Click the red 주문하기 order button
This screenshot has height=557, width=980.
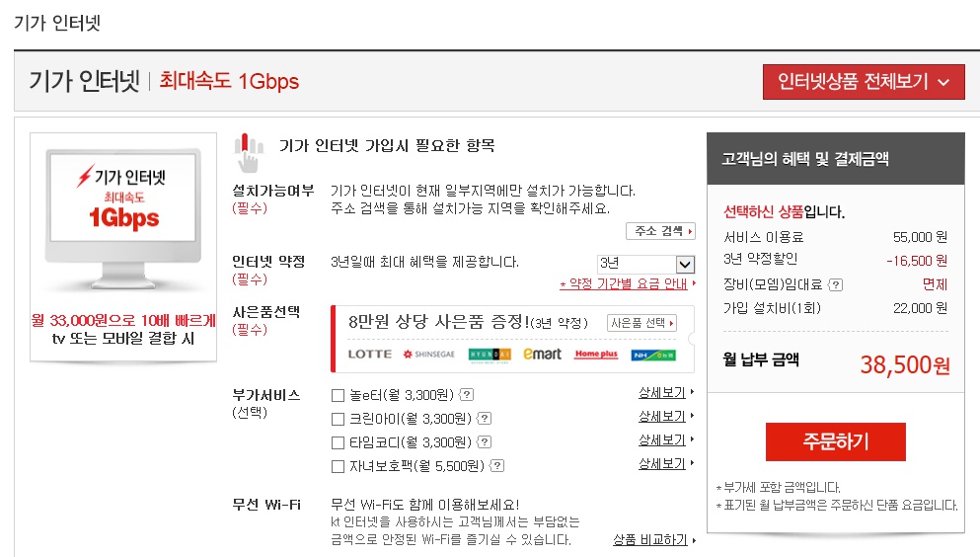(835, 441)
